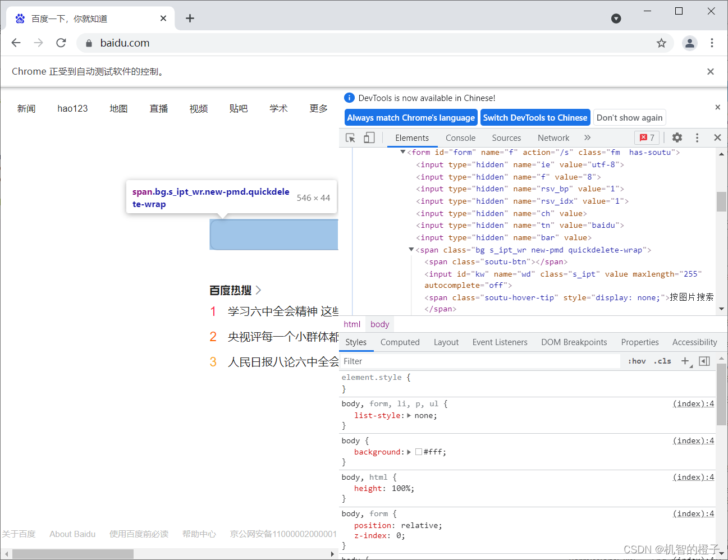Select html in the breadcrumb
This screenshot has height=560, width=728.
(x=352, y=324)
